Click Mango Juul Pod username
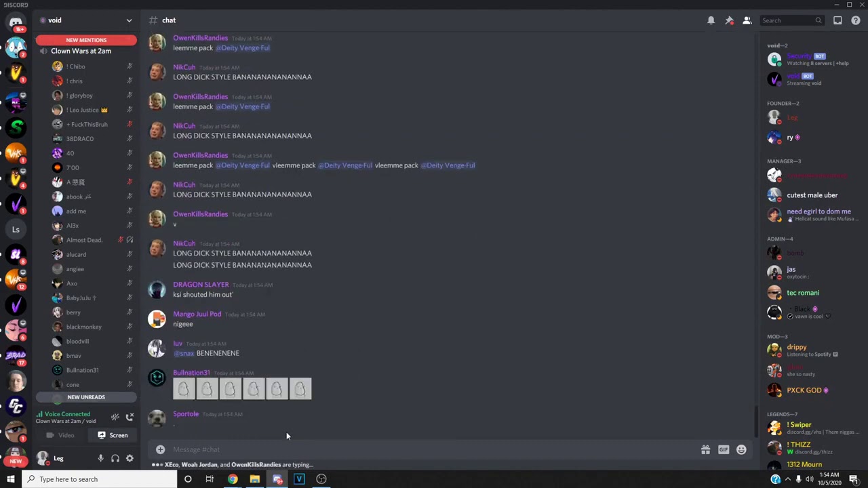The image size is (868, 488). pyautogui.click(x=197, y=314)
